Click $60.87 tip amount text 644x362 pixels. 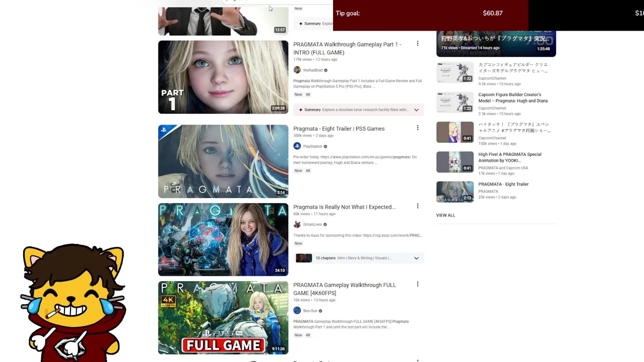[x=493, y=13]
